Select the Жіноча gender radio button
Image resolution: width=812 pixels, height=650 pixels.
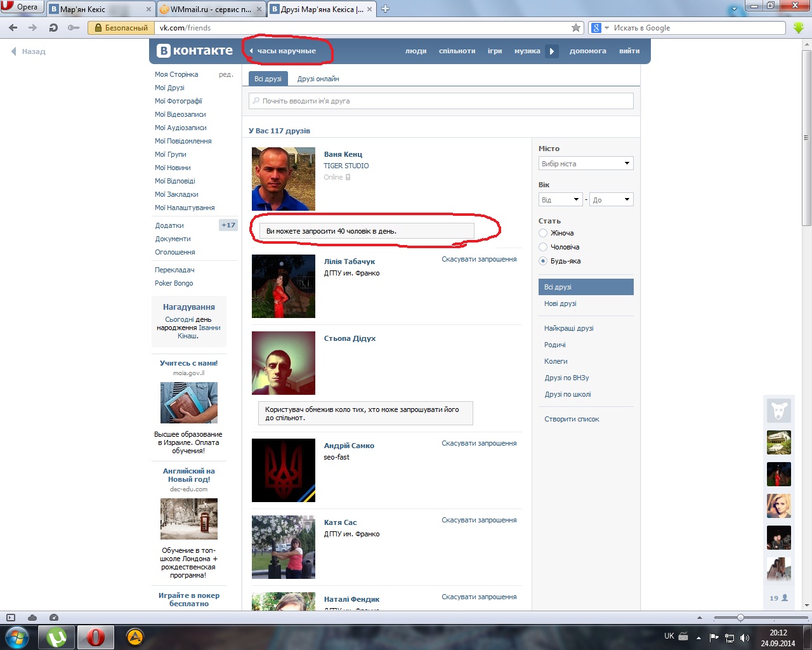(543, 233)
